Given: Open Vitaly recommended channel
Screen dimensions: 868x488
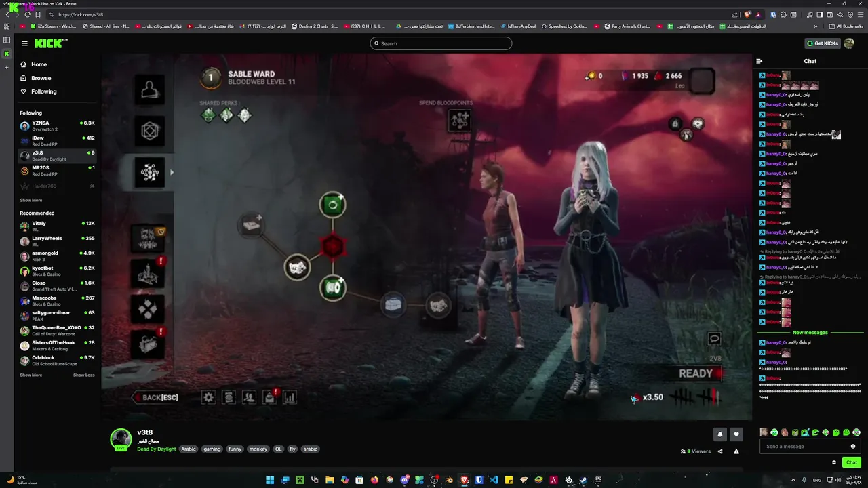Looking at the screenshot, I should pos(57,226).
